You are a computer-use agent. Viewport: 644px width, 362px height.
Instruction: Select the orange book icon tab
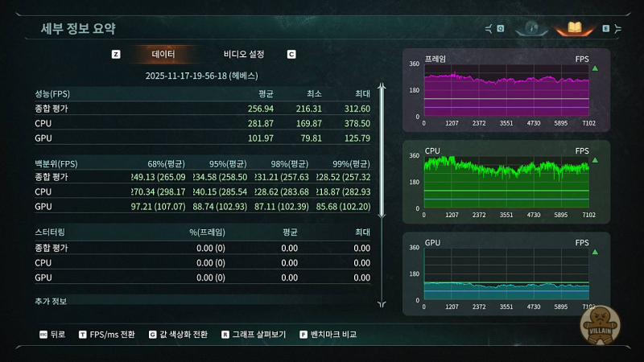(574, 29)
